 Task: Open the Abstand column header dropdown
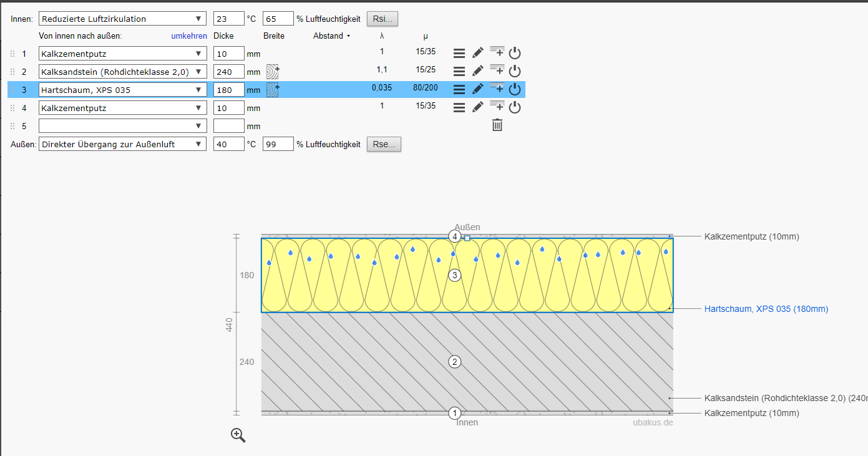[x=331, y=36]
